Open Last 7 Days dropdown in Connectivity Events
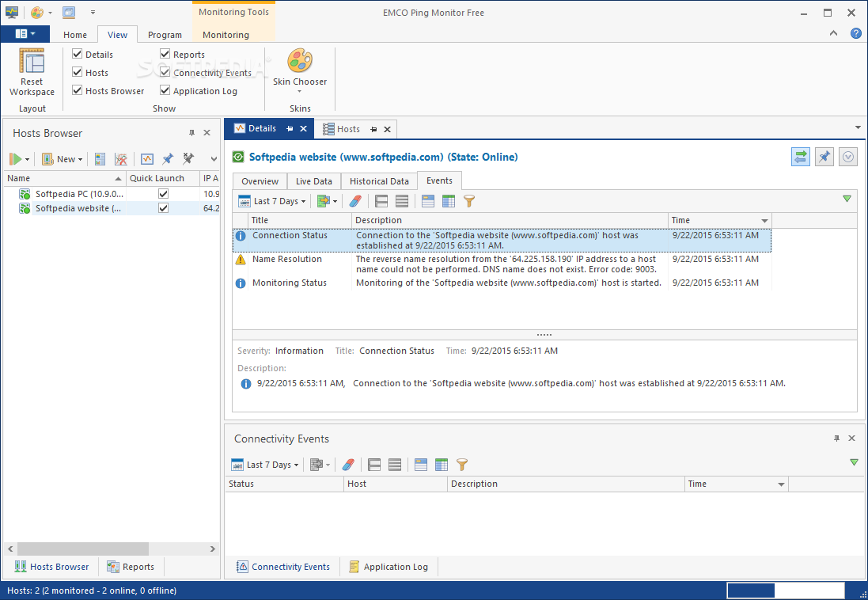The image size is (868, 600). pos(265,465)
